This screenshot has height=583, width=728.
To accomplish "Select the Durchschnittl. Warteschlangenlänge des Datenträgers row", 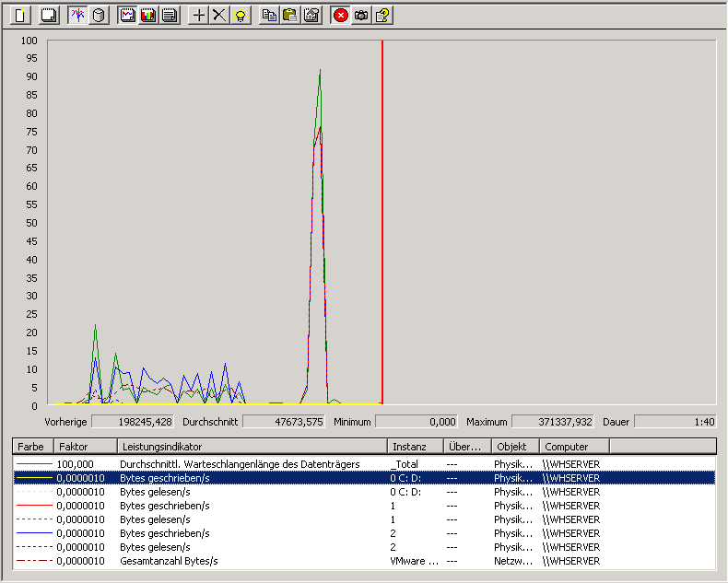I will [x=365, y=464].
